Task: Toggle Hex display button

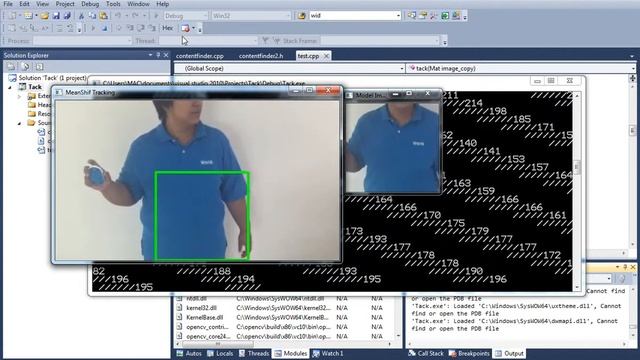Action: pyautogui.click(x=168, y=28)
